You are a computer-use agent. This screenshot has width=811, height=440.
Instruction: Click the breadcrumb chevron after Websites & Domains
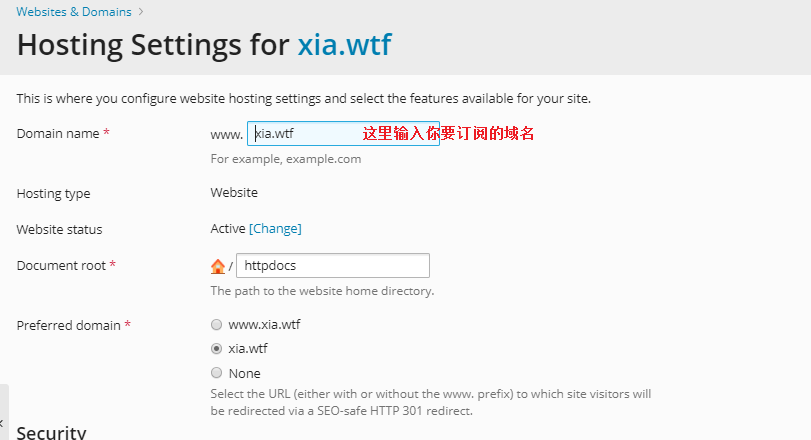[x=141, y=12]
